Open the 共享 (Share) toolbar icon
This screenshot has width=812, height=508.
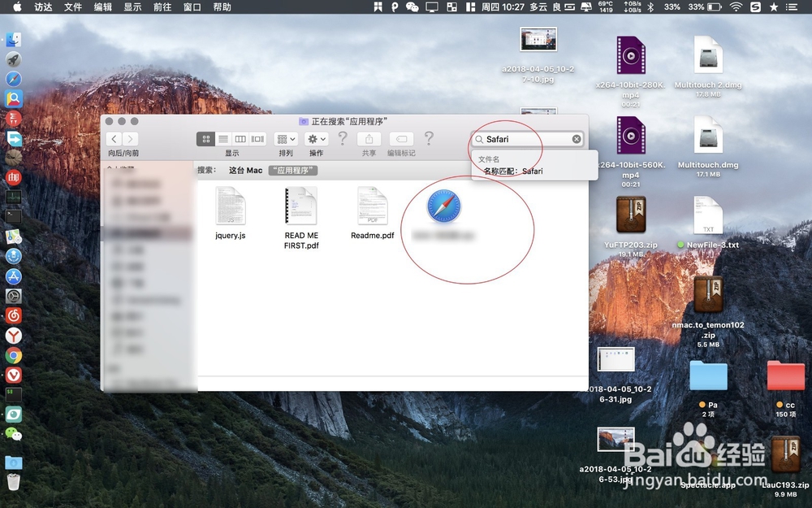(369, 138)
